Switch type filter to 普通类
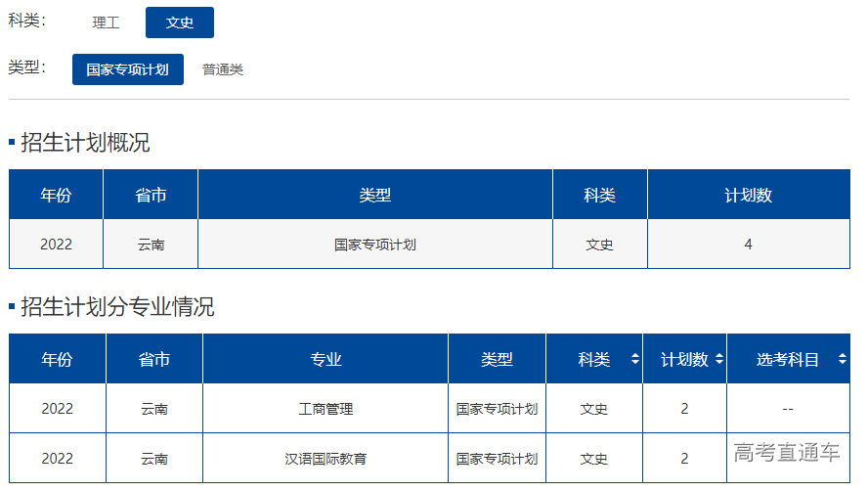868x491 pixels. pos(223,69)
